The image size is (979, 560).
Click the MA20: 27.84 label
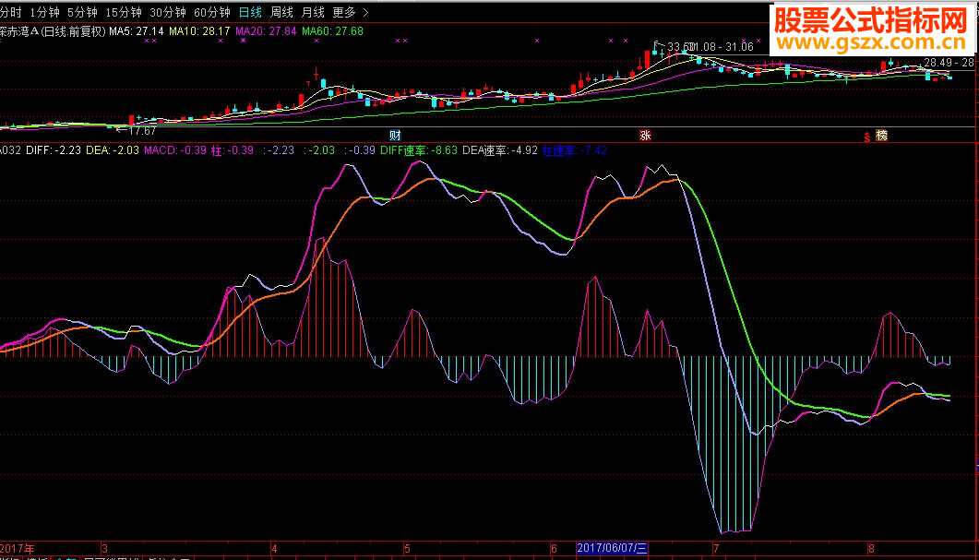266,31
